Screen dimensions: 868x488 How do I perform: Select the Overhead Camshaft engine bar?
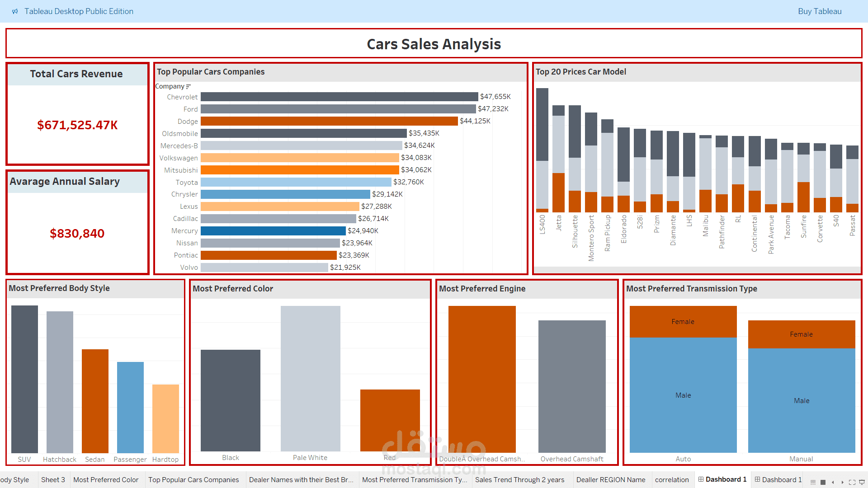tap(572, 386)
